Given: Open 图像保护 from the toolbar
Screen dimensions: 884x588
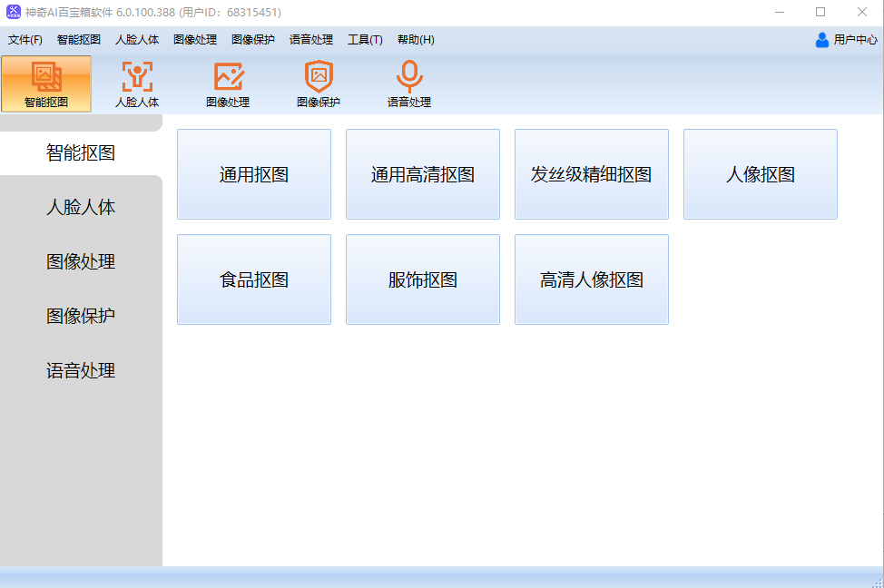Looking at the screenshot, I should point(319,83).
